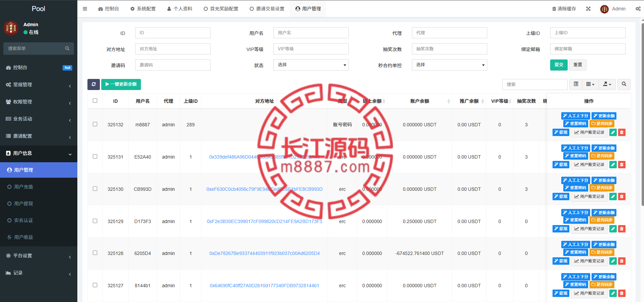Tick the select-all checkbox in table header
This screenshot has width=644, height=302.
point(95,101)
